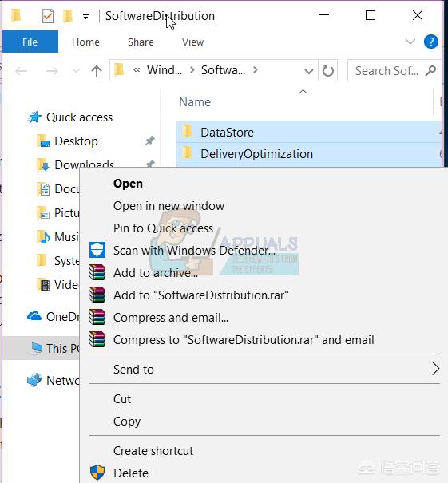Expand the Send to submenu arrow
The image size is (448, 483).
click(x=435, y=369)
